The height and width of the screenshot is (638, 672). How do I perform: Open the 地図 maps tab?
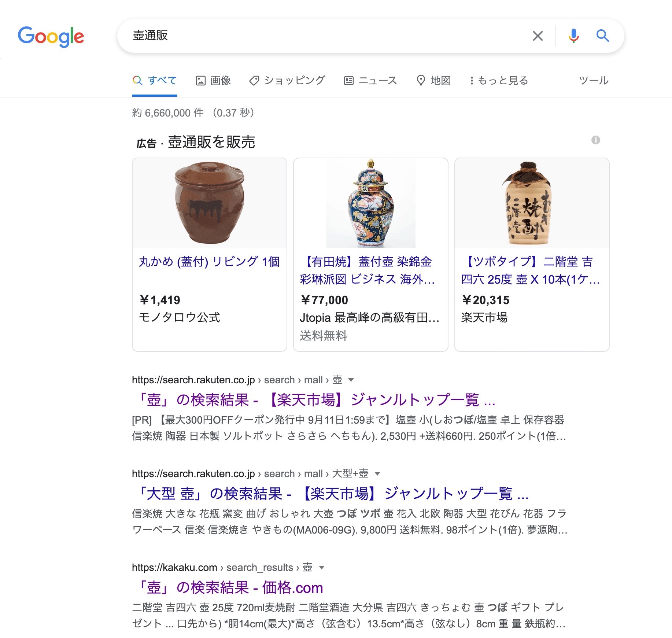pos(434,81)
